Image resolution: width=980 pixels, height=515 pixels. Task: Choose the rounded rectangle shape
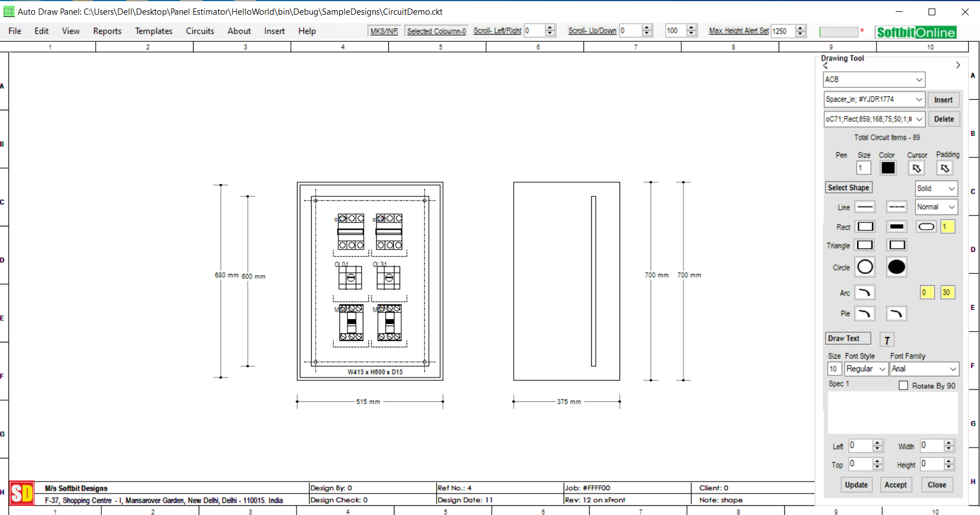pyautogui.click(x=926, y=227)
